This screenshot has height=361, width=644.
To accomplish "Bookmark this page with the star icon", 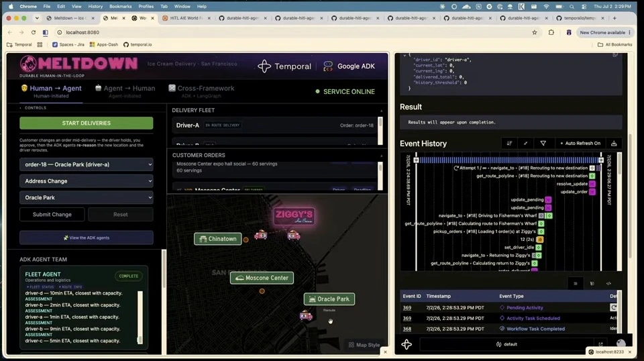I will coord(535,32).
